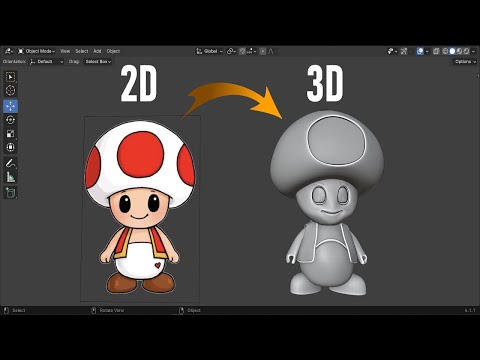Select the Add Cube tool

(10, 193)
